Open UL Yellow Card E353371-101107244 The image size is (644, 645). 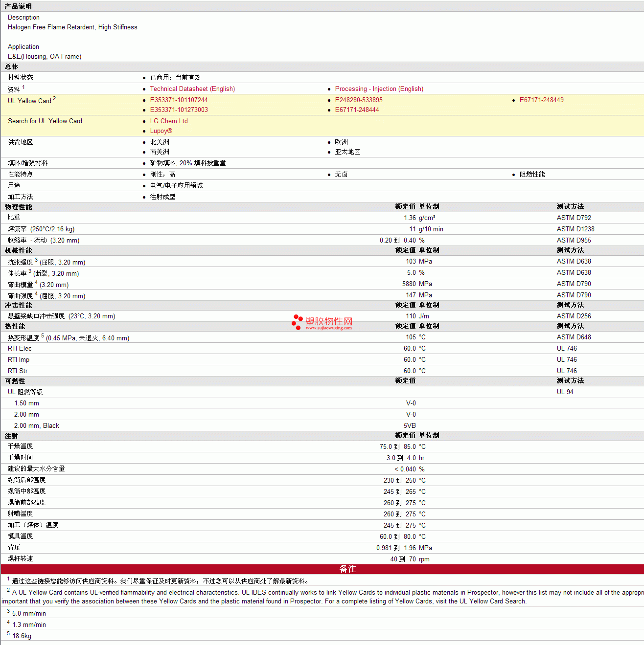click(x=179, y=100)
